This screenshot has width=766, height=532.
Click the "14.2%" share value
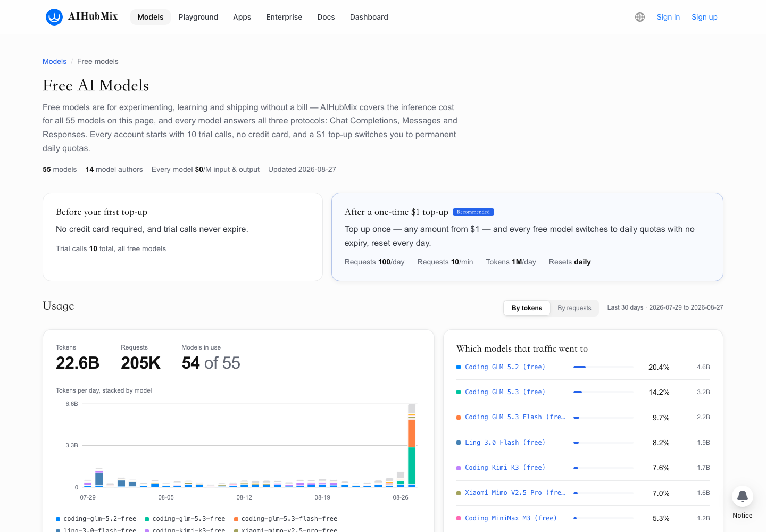[x=659, y=392]
